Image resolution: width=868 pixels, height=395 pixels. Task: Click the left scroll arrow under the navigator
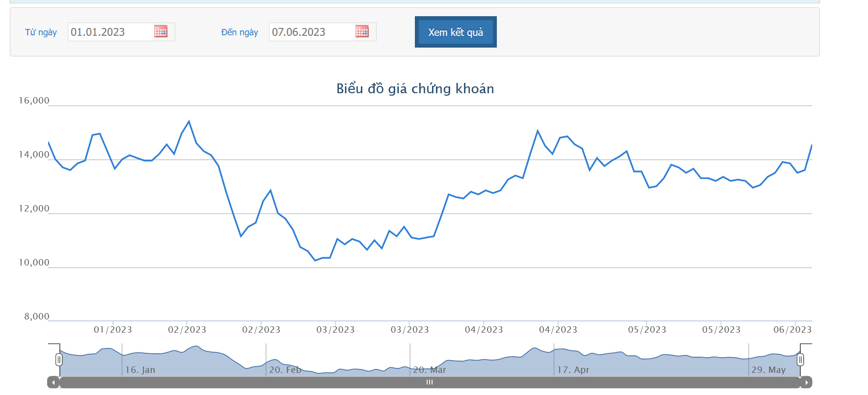point(53,382)
